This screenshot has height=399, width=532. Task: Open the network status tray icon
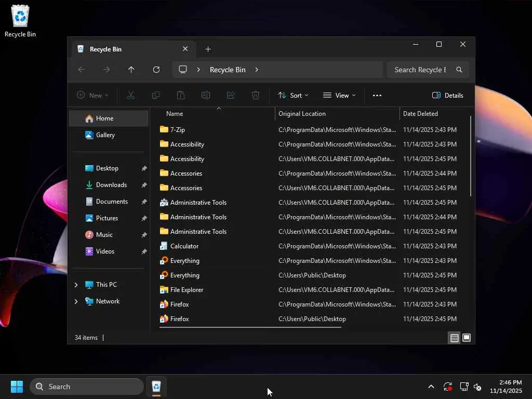tap(464, 387)
